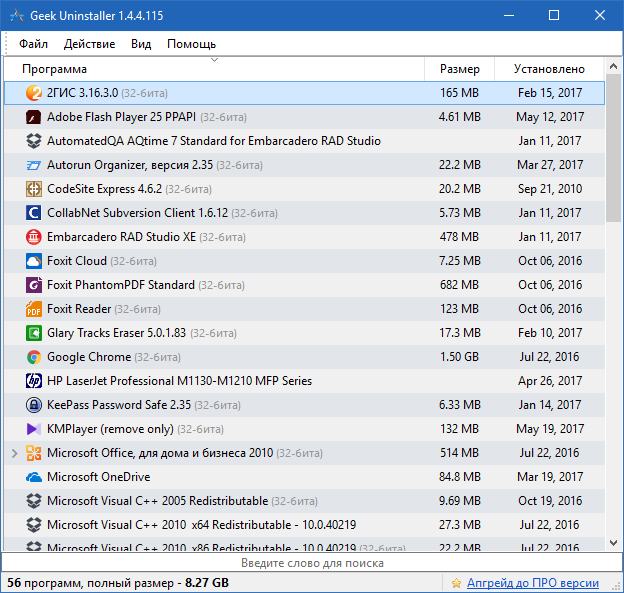Click the Foxit Reader PDF icon
The image size is (624, 593).
(33, 309)
